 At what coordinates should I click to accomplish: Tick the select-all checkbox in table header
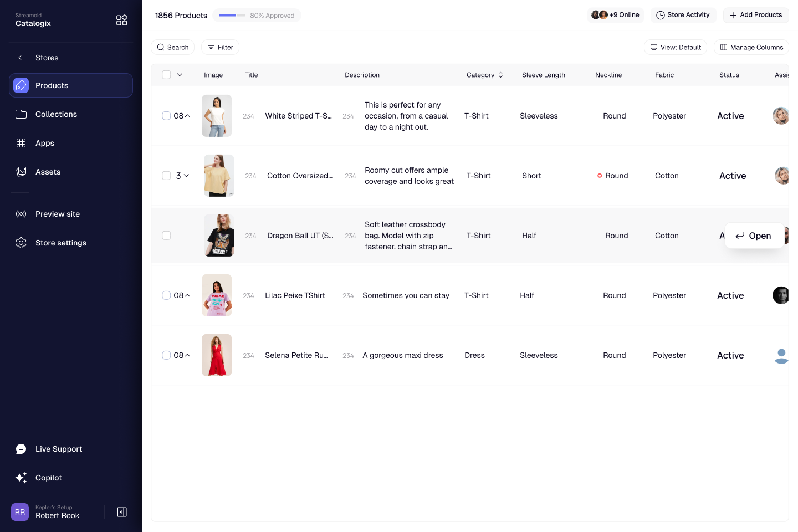coord(166,75)
